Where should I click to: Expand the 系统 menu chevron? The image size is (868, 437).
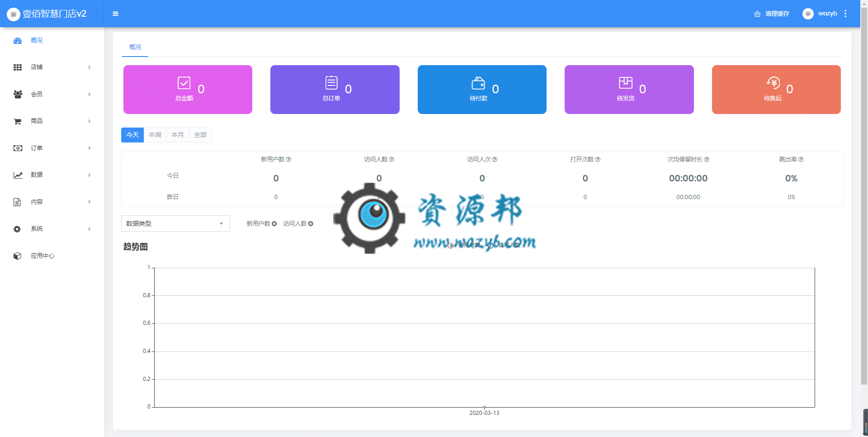89,229
